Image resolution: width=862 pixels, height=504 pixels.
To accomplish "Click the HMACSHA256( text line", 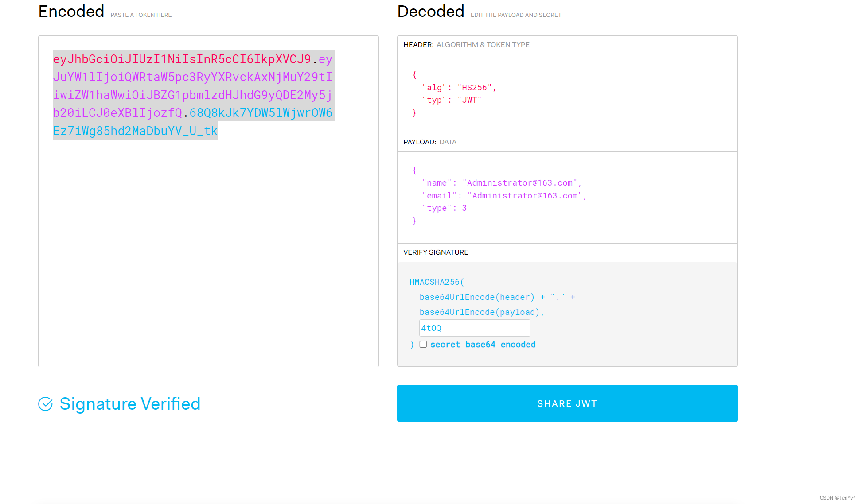I will pos(437,282).
